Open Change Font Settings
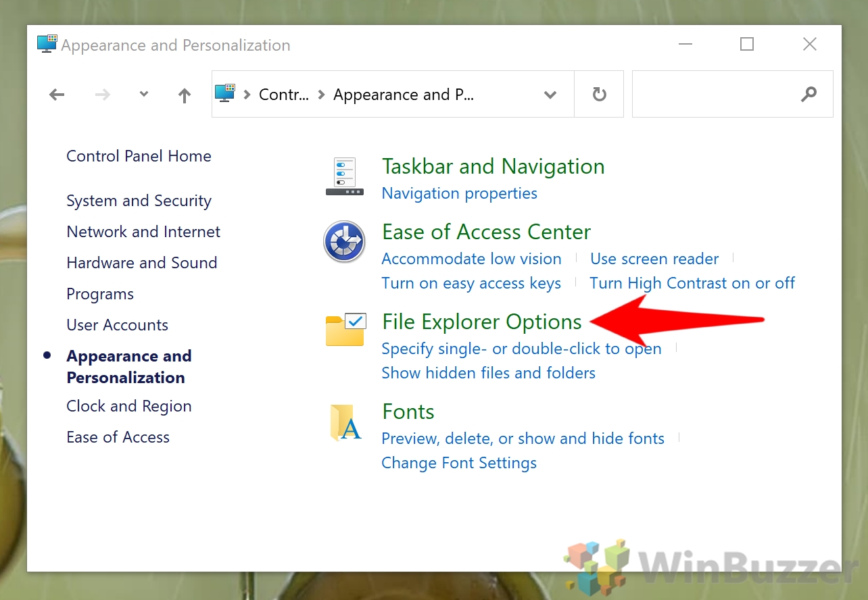The width and height of the screenshot is (868, 600). coord(458,463)
